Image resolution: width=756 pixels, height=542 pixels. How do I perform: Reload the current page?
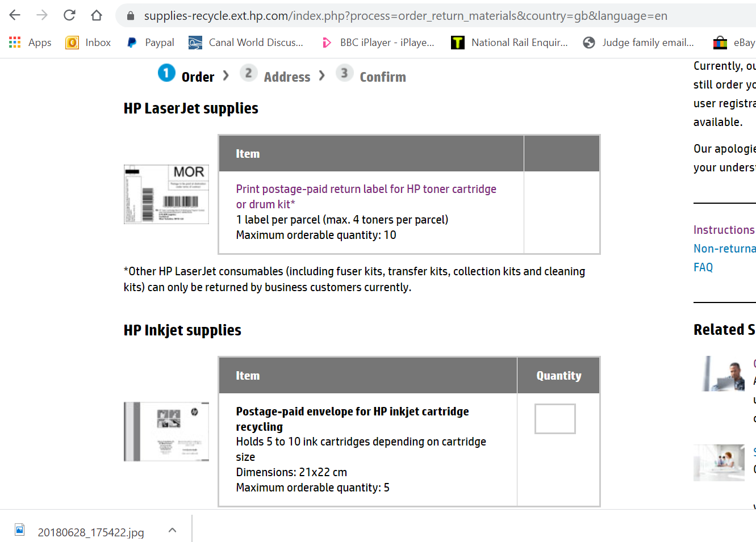coord(69,15)
